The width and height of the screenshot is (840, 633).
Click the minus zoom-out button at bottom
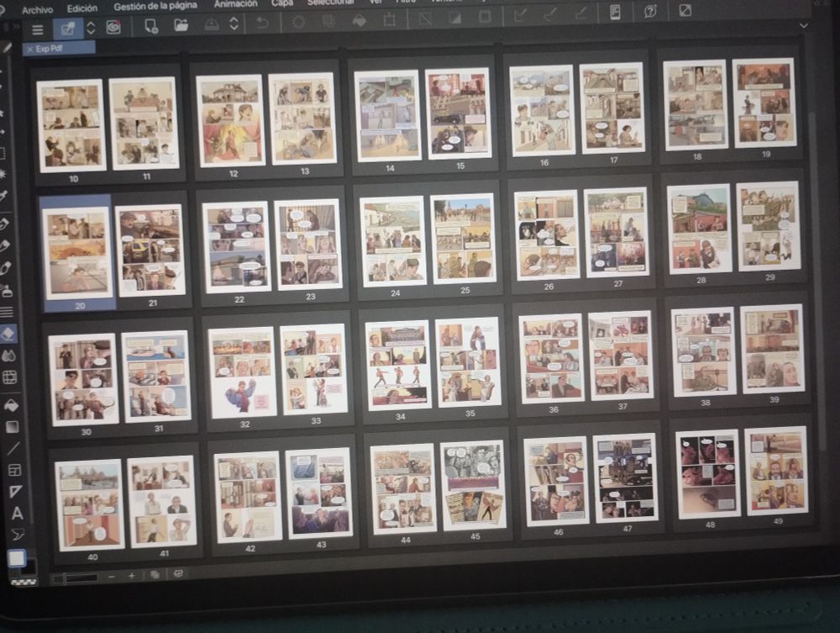[111, 577]
